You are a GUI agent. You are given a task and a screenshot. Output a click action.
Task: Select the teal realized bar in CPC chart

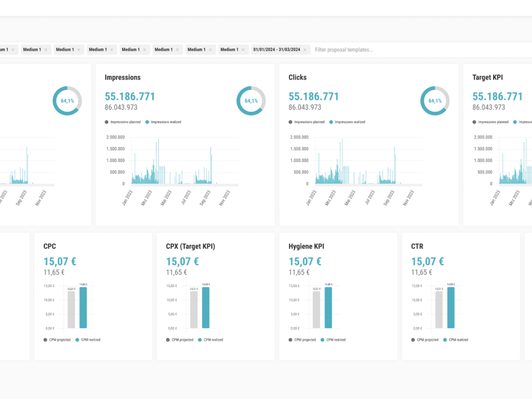83,307
